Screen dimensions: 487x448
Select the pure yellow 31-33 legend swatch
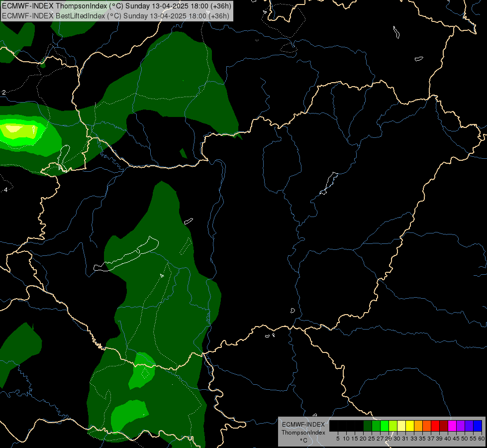click(x=410, y=426)
